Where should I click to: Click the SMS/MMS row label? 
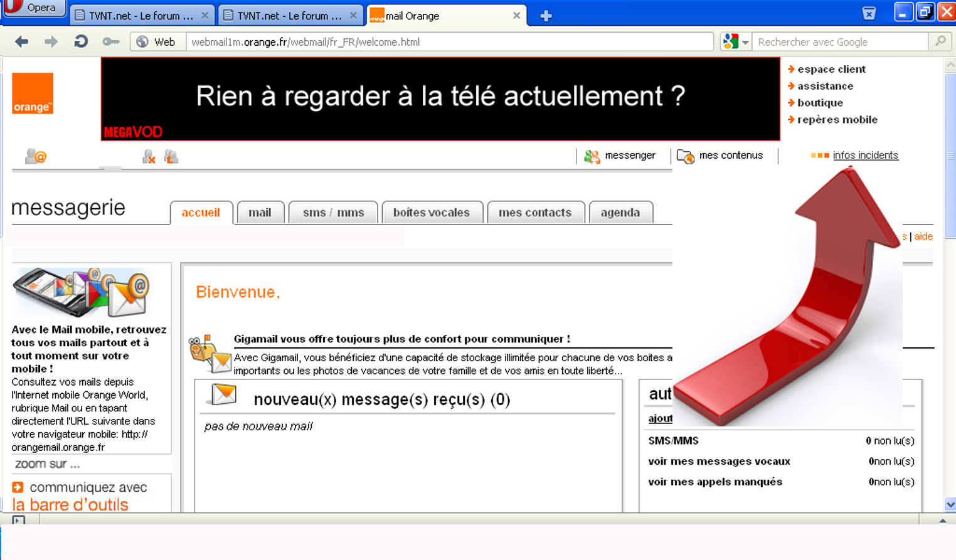click(x=673, y=441)
